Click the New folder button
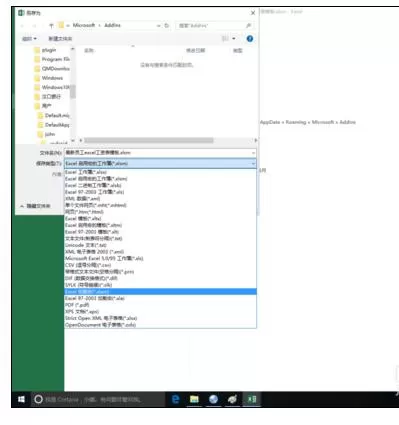The image size is (399, 425). pyautogui.click(x=60, y=39)
